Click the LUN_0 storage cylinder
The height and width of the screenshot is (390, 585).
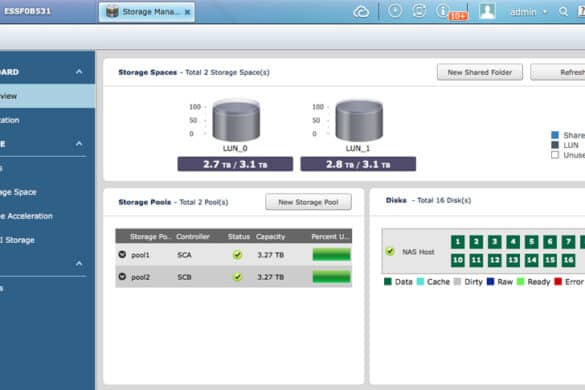pos(236,120)
